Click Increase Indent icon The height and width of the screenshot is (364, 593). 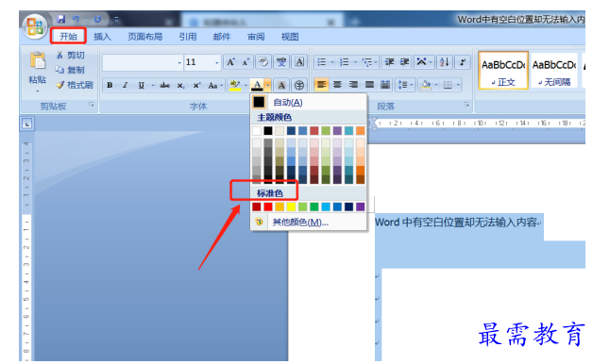405,62
